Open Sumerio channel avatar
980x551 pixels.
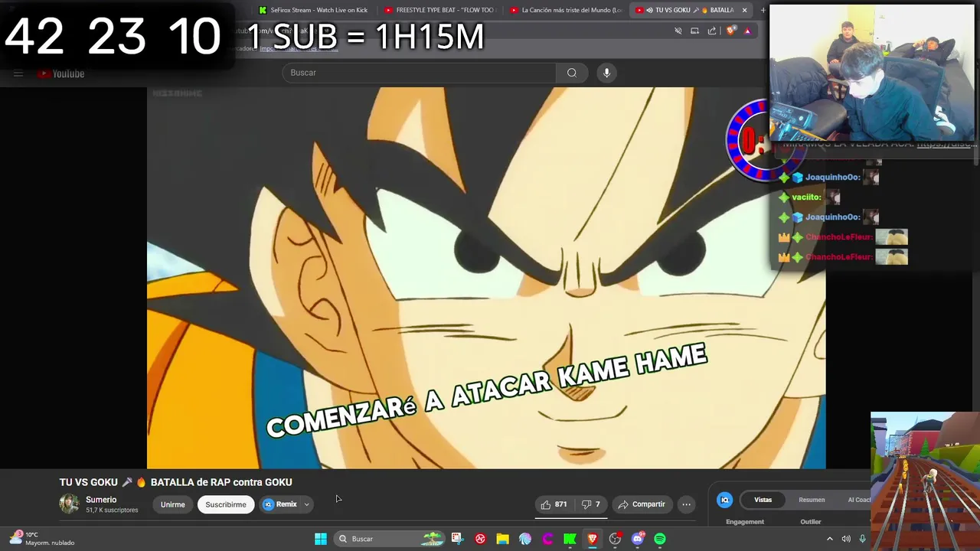click(x=70, y=504)
